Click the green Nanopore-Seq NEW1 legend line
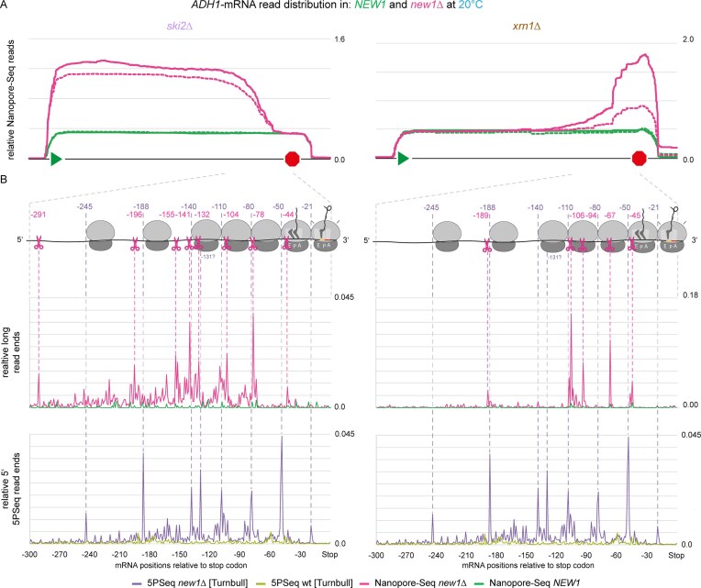Viewport: 701px width, 588px height. 480,583
